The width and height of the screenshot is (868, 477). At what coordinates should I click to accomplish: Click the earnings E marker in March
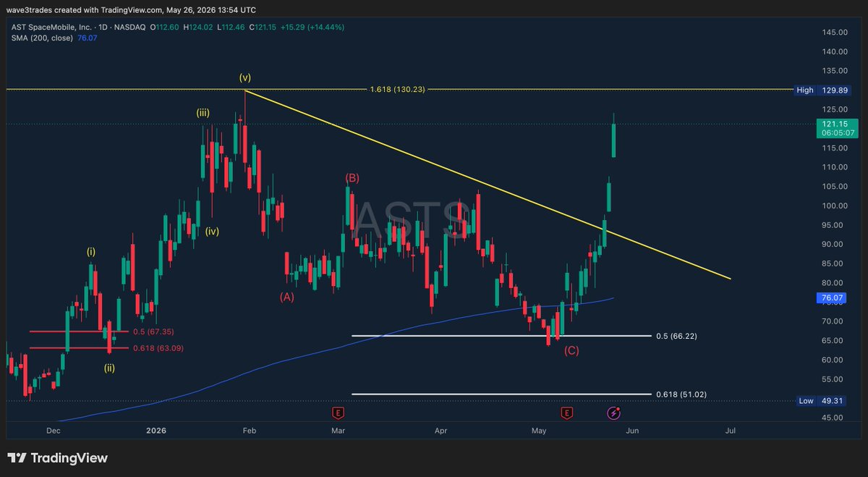(338, 413)
